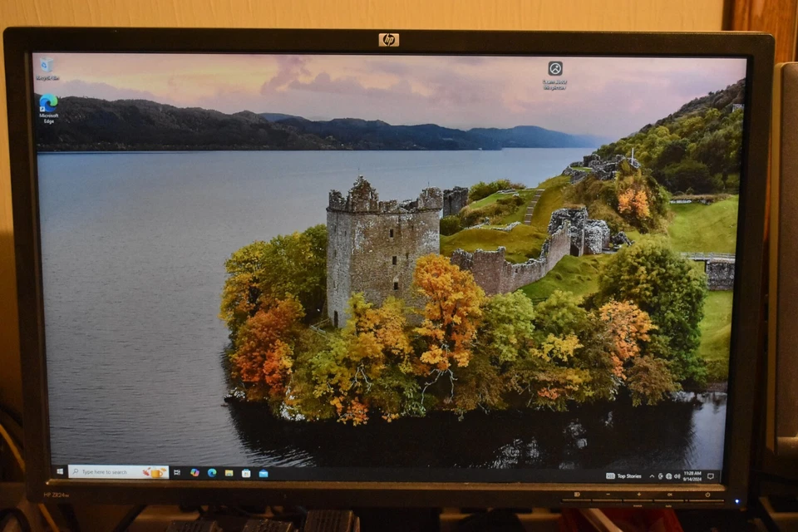Launch the Microsoft Edge desktop shortcut
The image size is (798, 532).
tap(48, 106)
